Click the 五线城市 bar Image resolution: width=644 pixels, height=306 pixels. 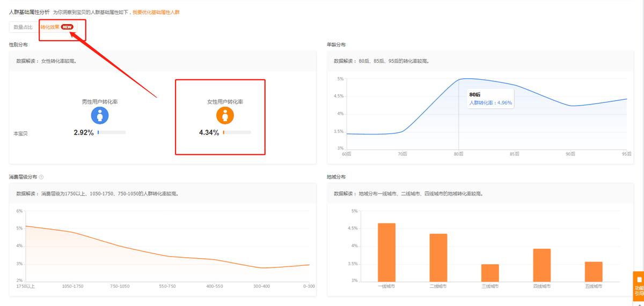tap(594, 271)
